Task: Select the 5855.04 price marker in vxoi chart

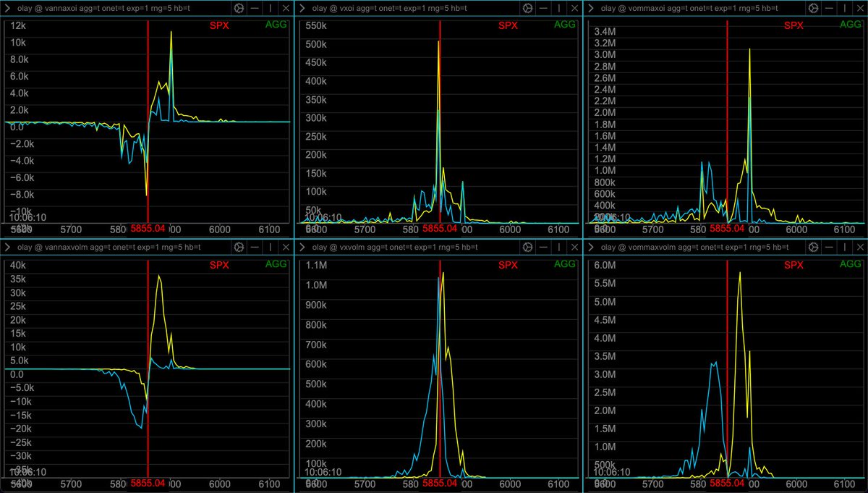Action: [440, 228]
